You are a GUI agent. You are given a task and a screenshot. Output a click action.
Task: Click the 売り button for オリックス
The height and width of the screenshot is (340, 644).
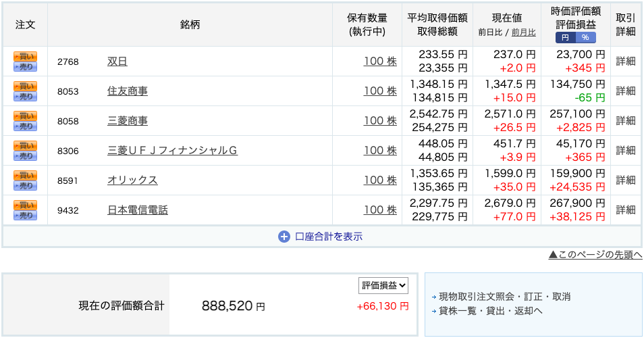point(26,185)
